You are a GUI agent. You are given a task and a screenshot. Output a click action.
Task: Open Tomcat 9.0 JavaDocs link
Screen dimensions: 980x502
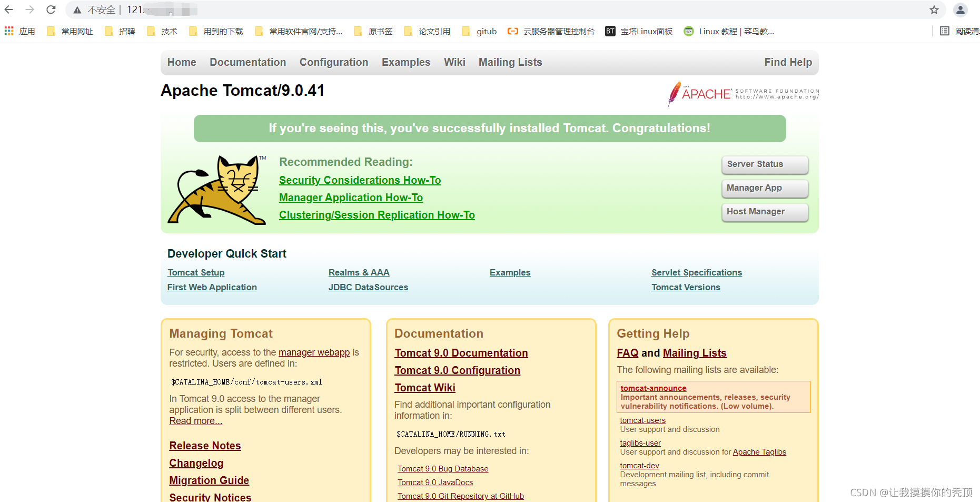(435, 483)
